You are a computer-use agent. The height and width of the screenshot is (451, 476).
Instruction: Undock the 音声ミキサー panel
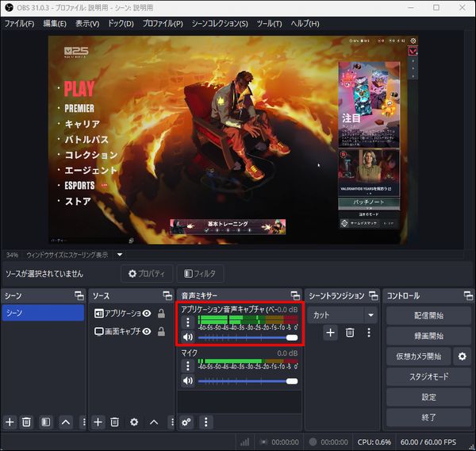[x=295, y=295]
